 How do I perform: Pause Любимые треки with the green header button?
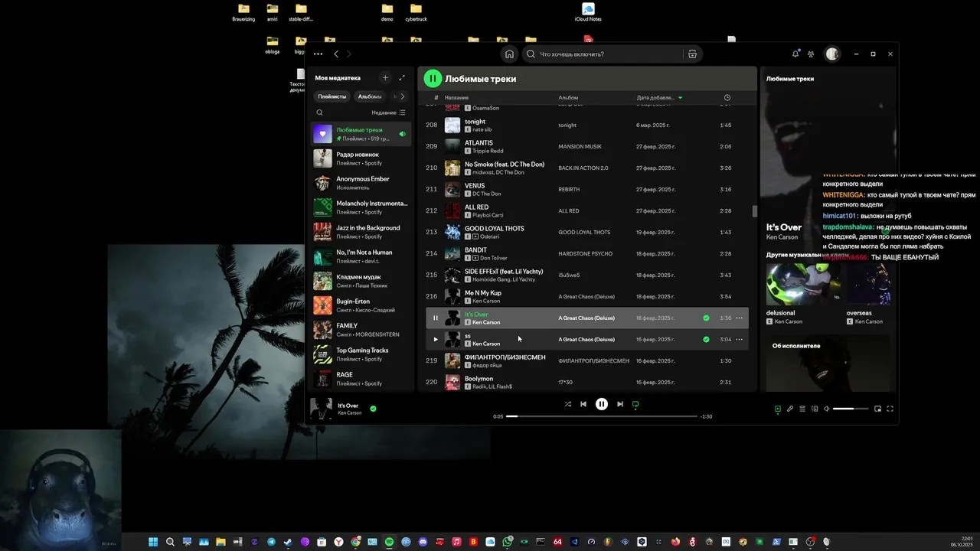pos(433,78)
